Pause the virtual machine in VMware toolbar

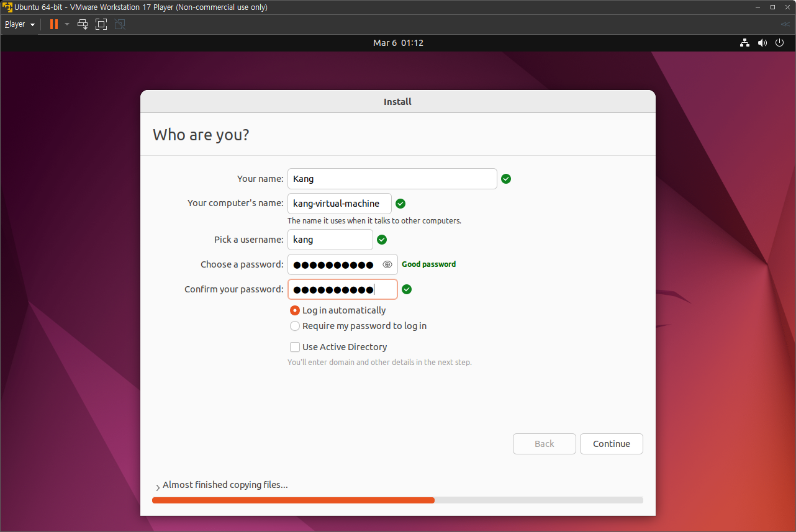[x=54, y=24]
